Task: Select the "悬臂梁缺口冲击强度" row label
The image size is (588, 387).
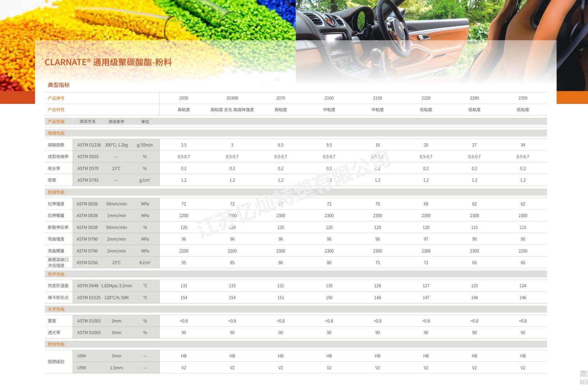Action: 58,262
